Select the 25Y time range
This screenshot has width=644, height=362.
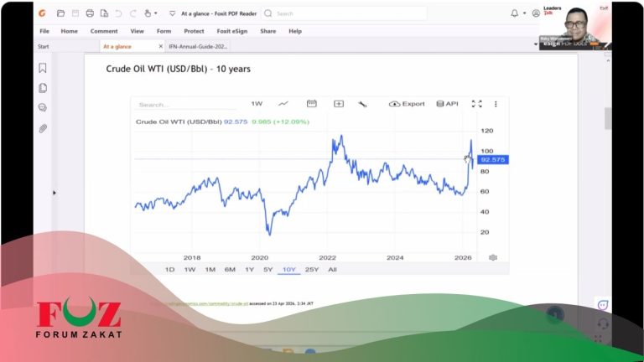(312, 270)
